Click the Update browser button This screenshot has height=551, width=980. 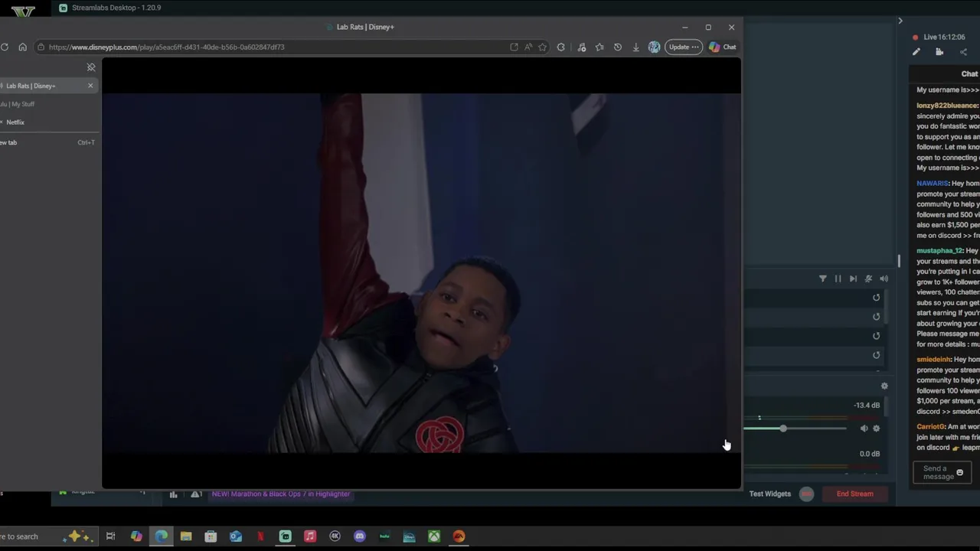tap(683, 47)
